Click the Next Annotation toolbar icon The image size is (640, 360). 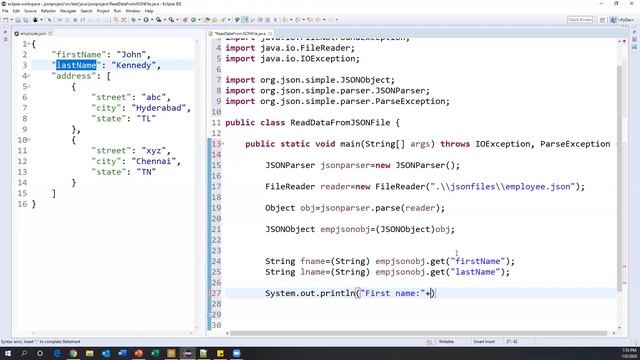click(284, 20)
